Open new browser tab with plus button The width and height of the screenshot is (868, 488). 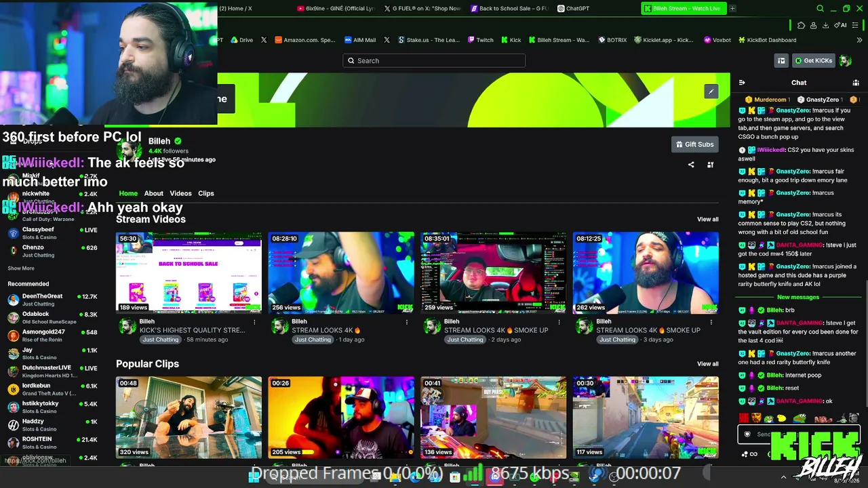[x=732, y=8]
